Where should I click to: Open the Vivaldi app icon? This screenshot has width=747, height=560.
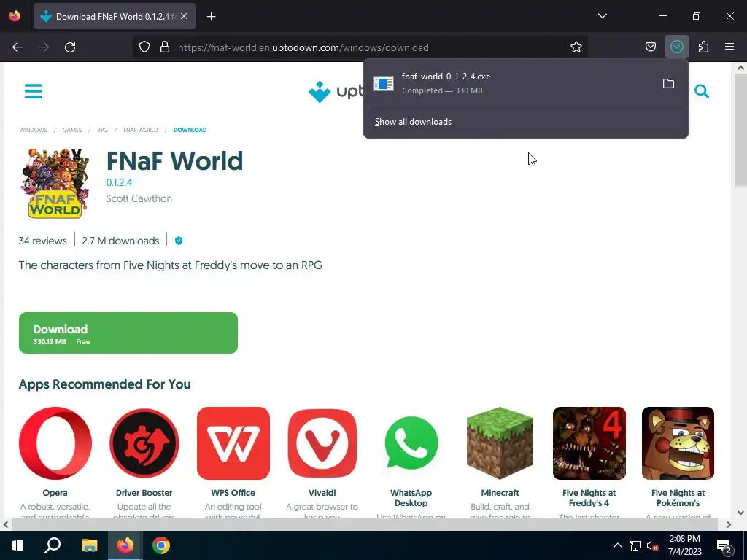pyautogui.click(x=322, y=443)
